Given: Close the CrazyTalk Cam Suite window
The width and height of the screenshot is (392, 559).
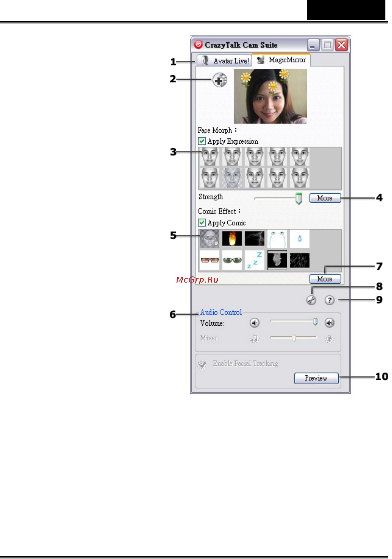Looking at the screenshot, I should click(341, 45).
